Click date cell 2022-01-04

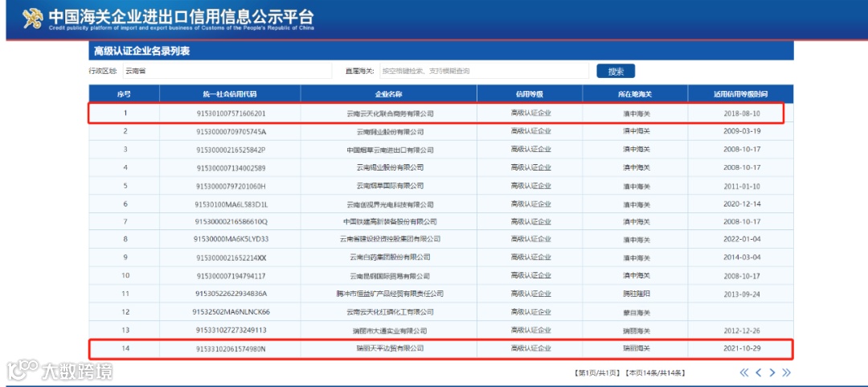point(742,240)
